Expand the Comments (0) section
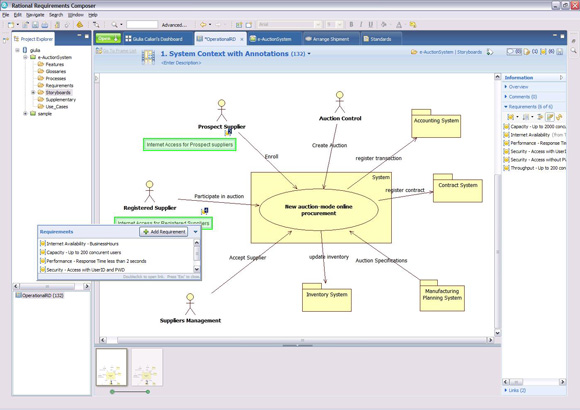This screenshot has height=410, width=580. [x=506, y=97]
